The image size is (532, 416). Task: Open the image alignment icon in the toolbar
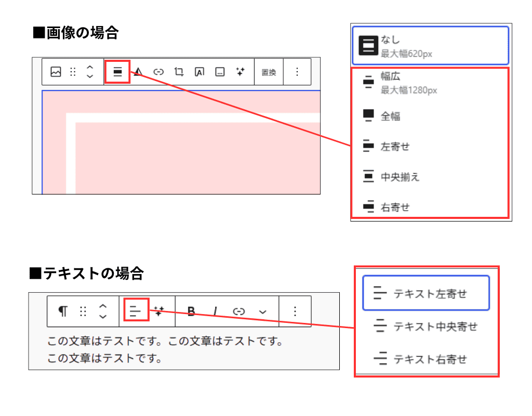117,72
